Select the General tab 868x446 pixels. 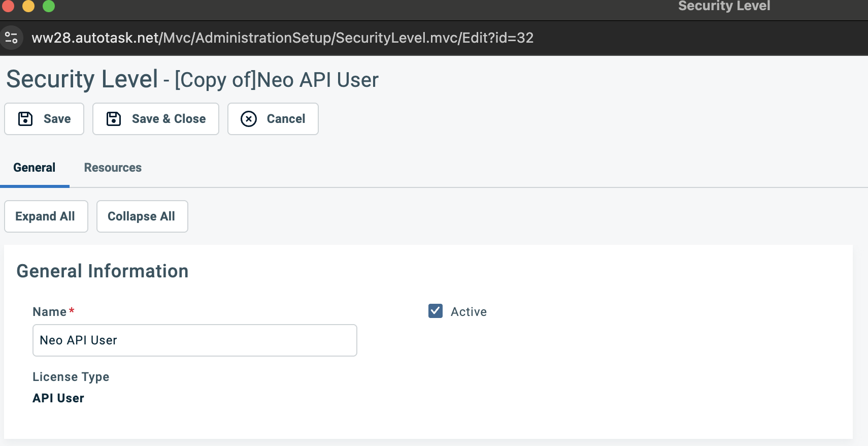(35, 168)
